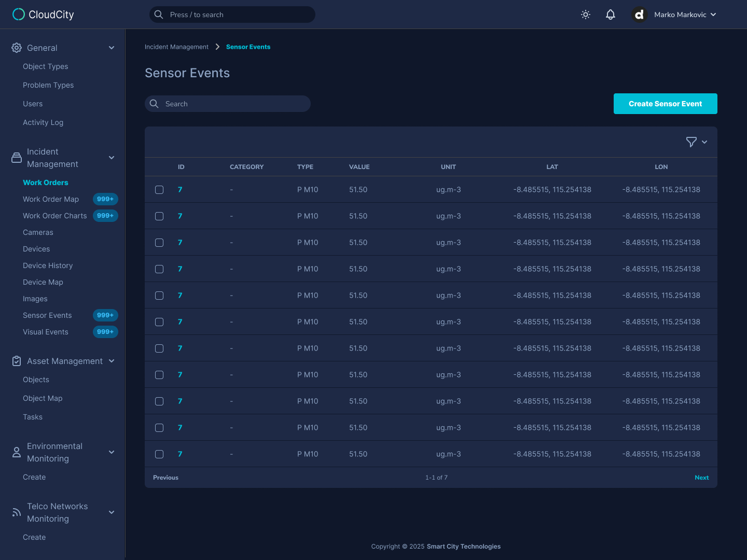Collapse the Environmental Monitoring section
Screen dimensions: 747x560
pos(111,452)
